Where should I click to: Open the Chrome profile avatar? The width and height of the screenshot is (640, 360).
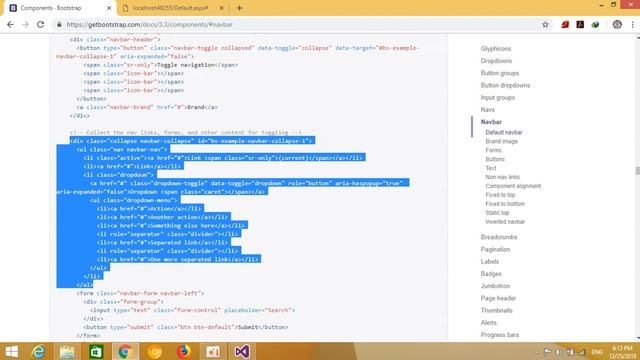[617, 24]
